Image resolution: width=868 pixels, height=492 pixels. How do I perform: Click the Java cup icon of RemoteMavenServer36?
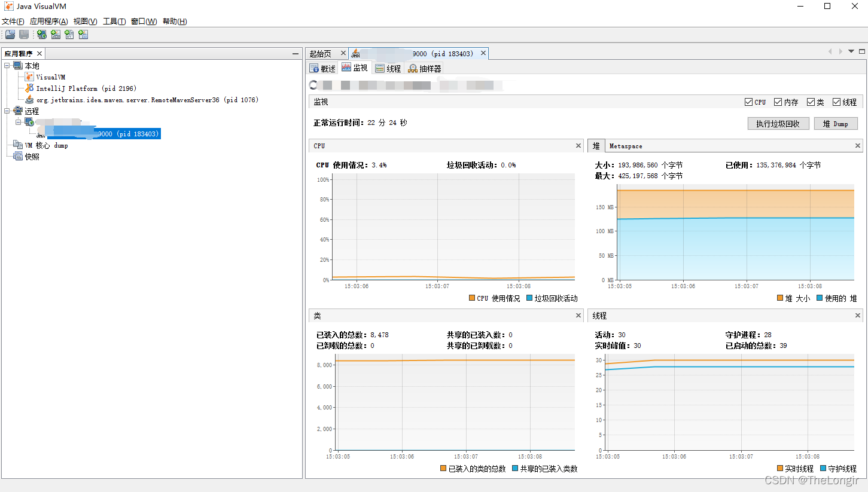pyautogui.click(x=29, y=99)
